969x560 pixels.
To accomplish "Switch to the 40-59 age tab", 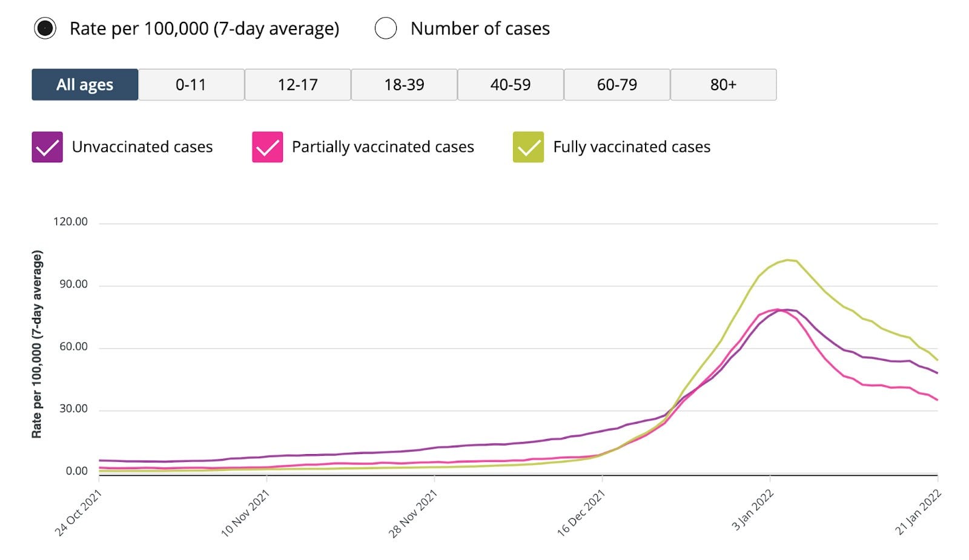I will pos(511,85).
